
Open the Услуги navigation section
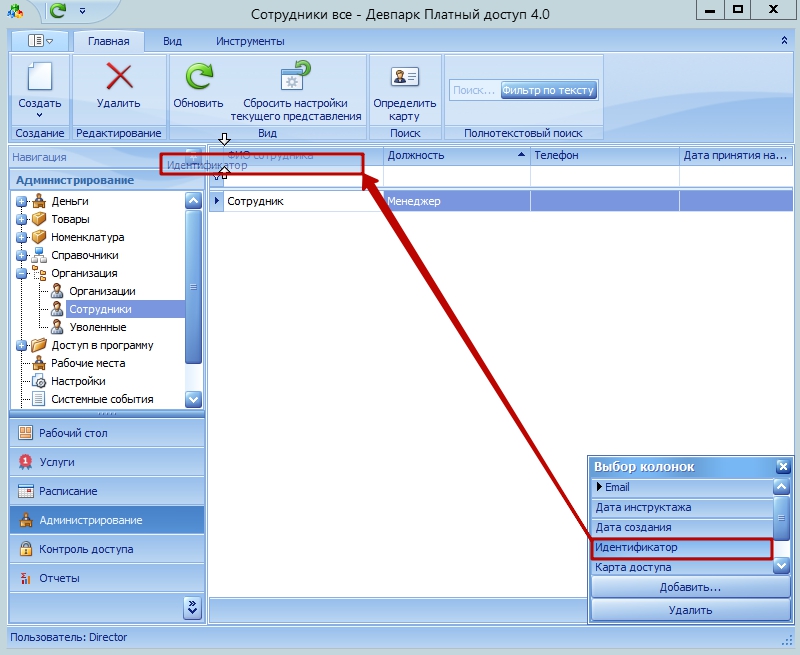57,462
